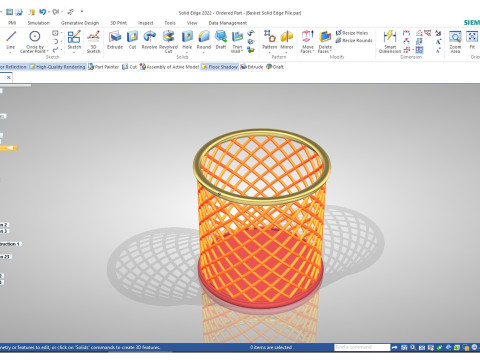
Task: Click Assembly of Active Model
Action: [x=169, y=67]
